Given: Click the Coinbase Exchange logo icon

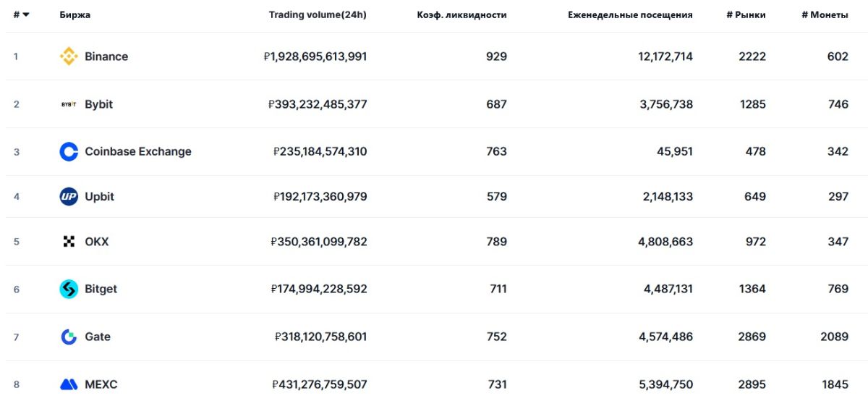Looking at the screenshot, I should click(x=69, y=152).
